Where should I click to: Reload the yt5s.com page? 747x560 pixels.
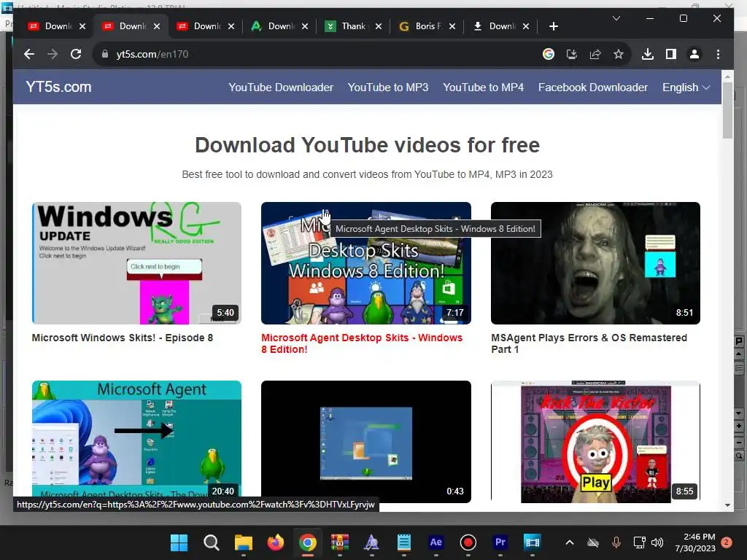click(x=76, y=54)
